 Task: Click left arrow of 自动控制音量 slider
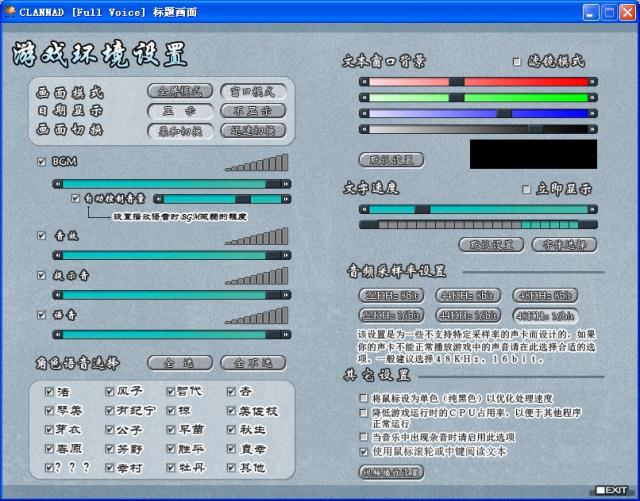[x=159, y=199]
